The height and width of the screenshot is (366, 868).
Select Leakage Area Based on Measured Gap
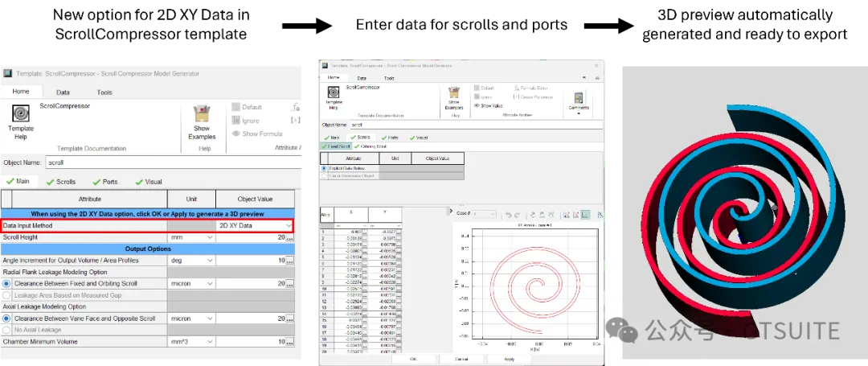click(x=6, y=295)
